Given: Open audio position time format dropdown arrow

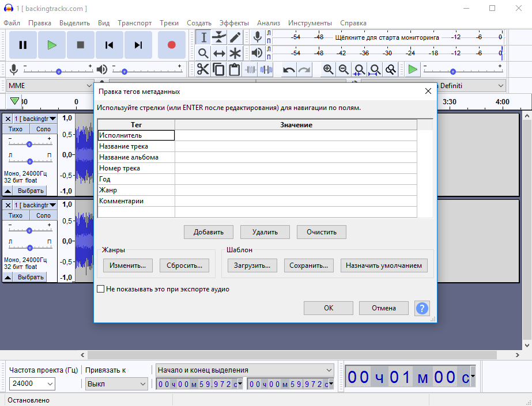Looking at the screenshot, I should 473,376.
